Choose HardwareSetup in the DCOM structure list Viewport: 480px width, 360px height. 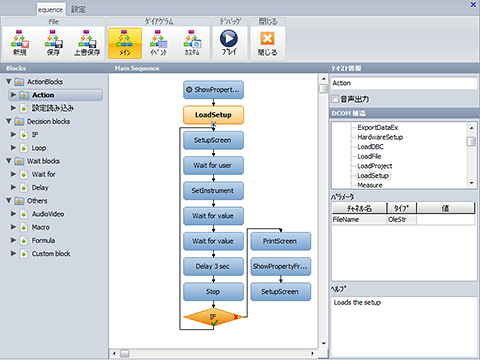380,137
